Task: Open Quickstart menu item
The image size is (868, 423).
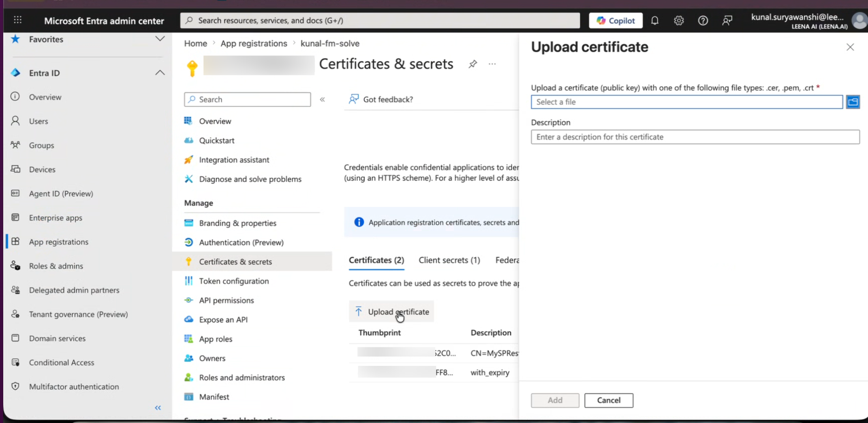Action: click(216, 140)
